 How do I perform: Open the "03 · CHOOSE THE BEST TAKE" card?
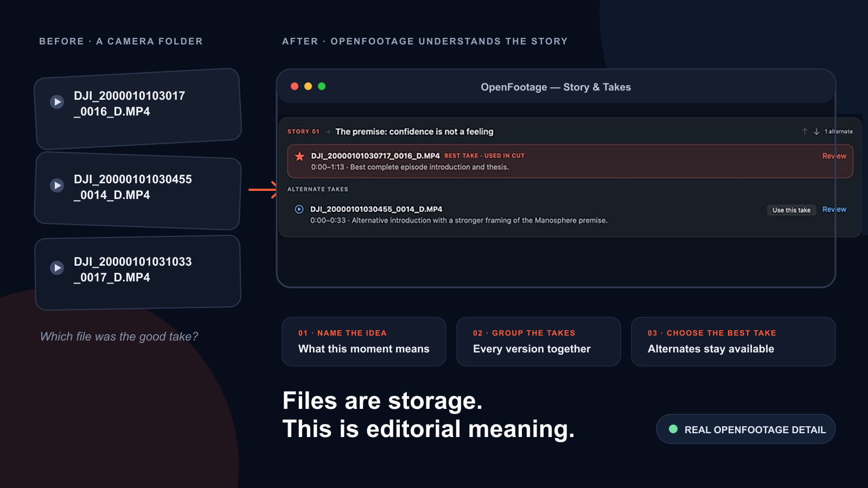point(733,342)
